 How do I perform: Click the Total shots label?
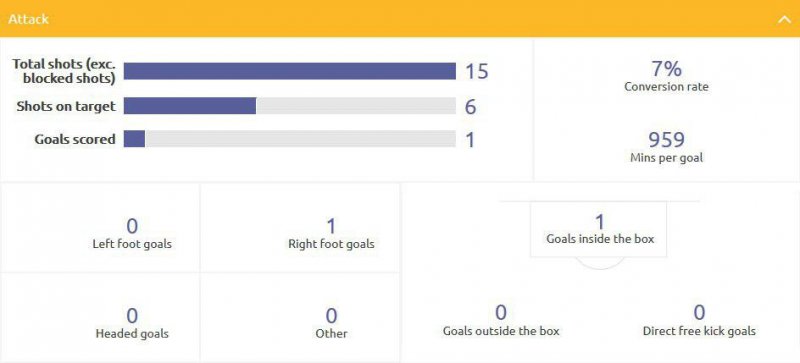pyautogui.click(x=64, y=71)
